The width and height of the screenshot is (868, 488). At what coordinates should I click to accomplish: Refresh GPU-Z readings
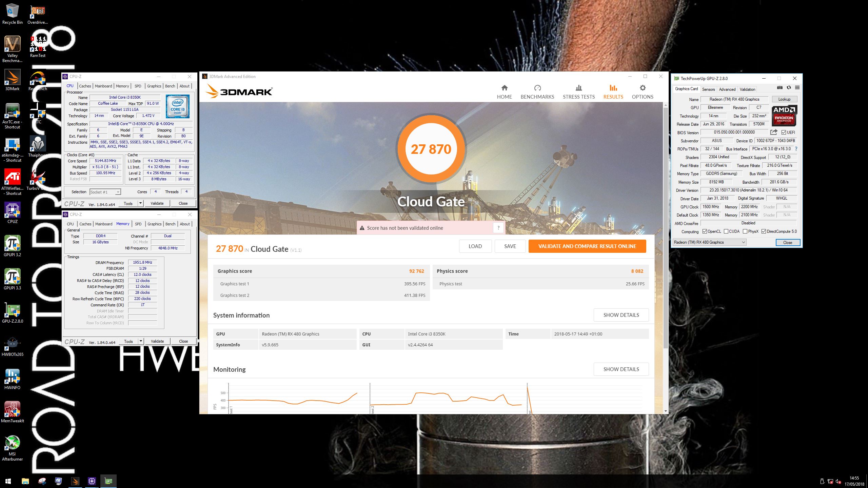[789, 87]
